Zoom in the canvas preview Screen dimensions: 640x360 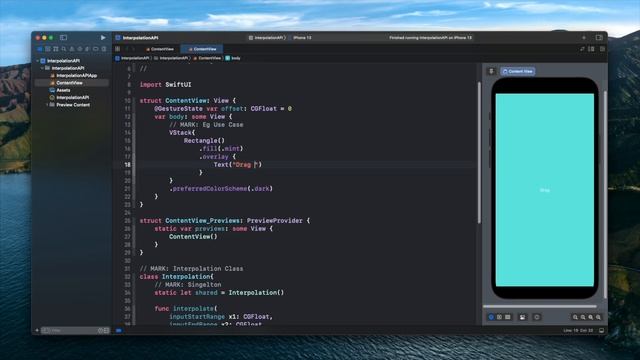[x=598, y=317]
